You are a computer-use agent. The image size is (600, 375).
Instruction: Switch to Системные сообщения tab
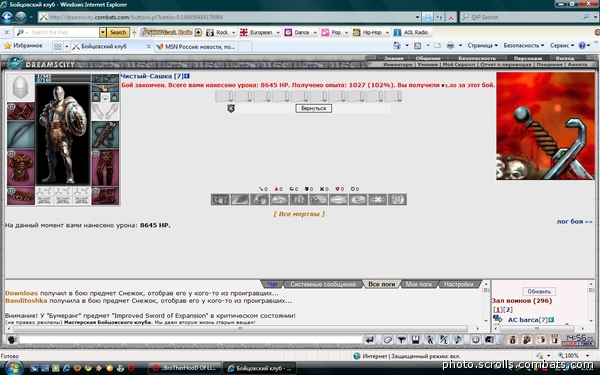coord(323,284)
